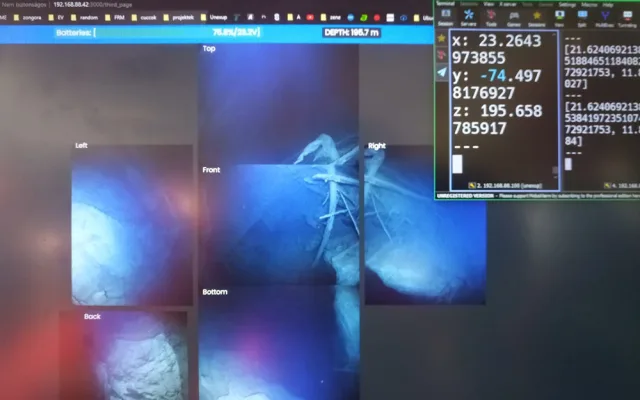
Task: Open the zene bookmark folder
Action: click(x=331, y=18)
